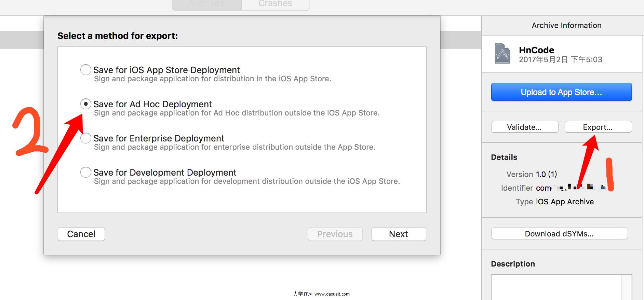Image resolution: width=644 pixels, height=300 pixels.
Task: Click the Description box scrollbar
Action: tap(627, 287)
